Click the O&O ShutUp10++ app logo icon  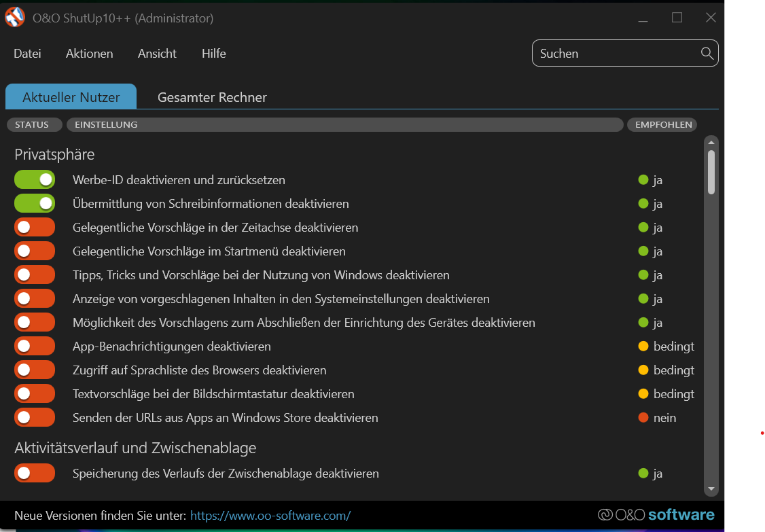coord(15,18)
